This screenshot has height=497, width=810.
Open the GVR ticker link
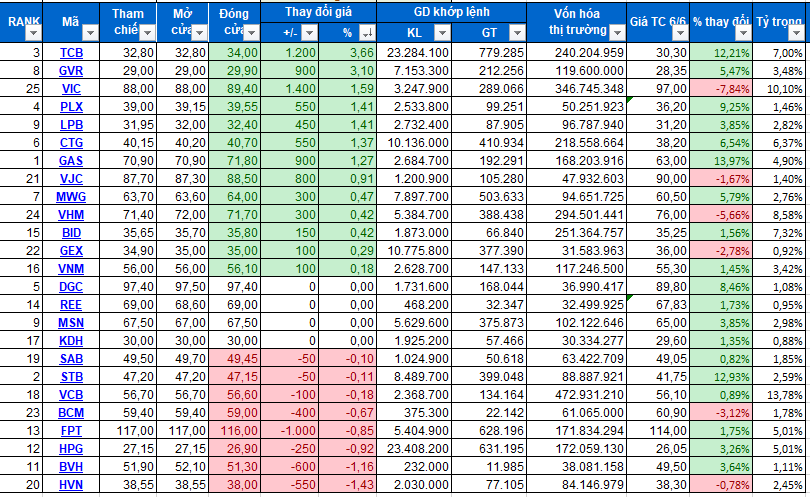pyautogui.click(x=71, y=71)
